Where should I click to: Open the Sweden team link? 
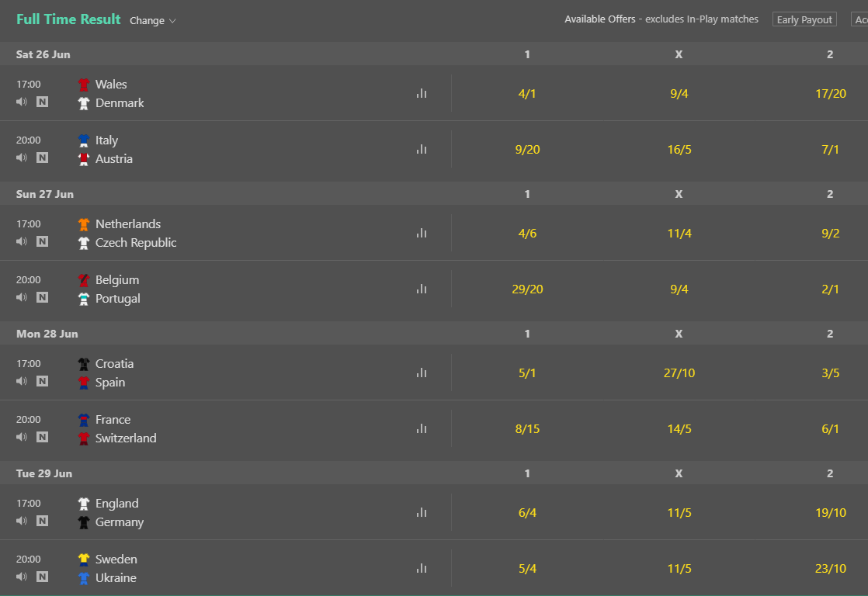coord(116,560)
